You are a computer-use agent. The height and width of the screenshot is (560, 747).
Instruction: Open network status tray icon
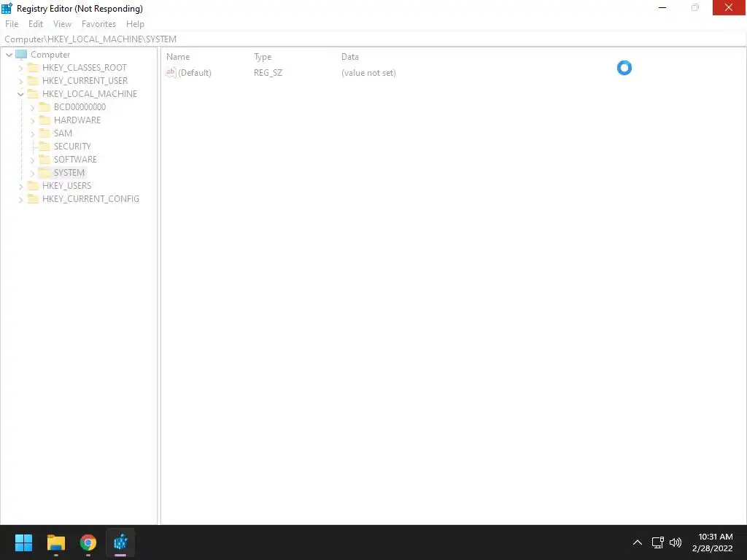658,542
